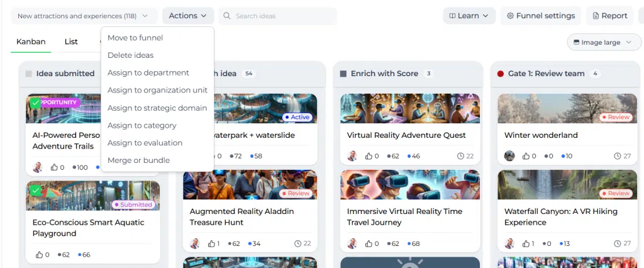
Task: Click the 54 count badge in the second column header
Action: coord(248,74)
